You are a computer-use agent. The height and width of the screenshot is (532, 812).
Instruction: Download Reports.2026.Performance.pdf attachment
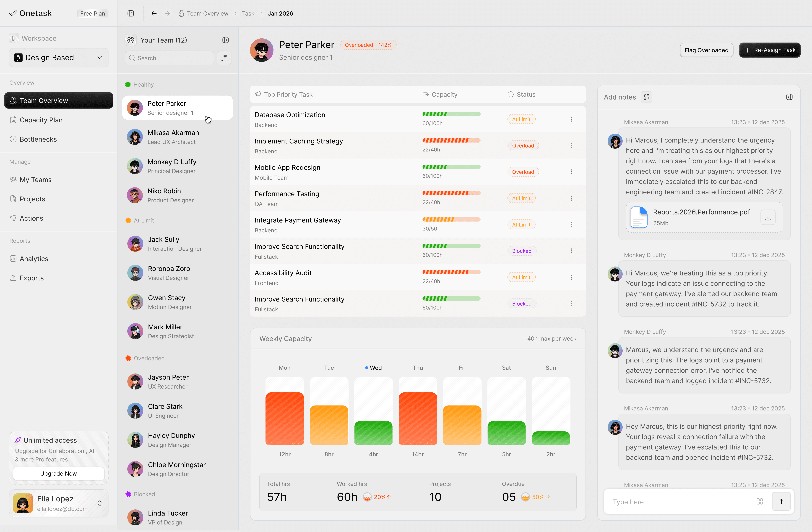pyautogui.click(x=768, y=217)
